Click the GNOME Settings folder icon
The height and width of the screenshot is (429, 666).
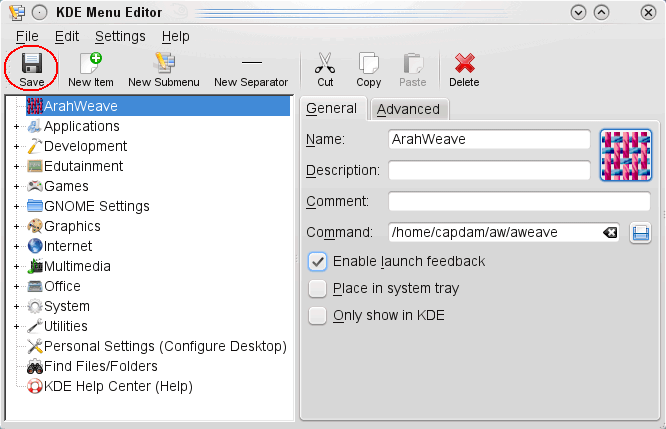point(35,206)
